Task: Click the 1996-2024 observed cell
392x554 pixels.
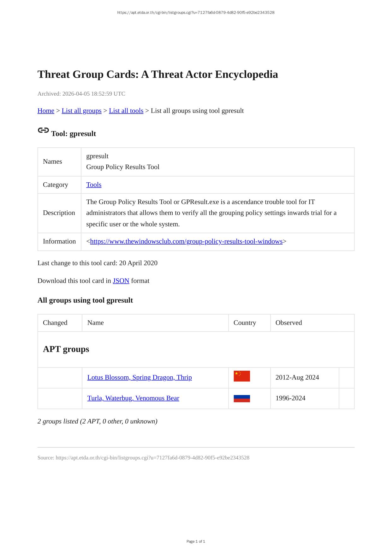Action: point(290,398)
